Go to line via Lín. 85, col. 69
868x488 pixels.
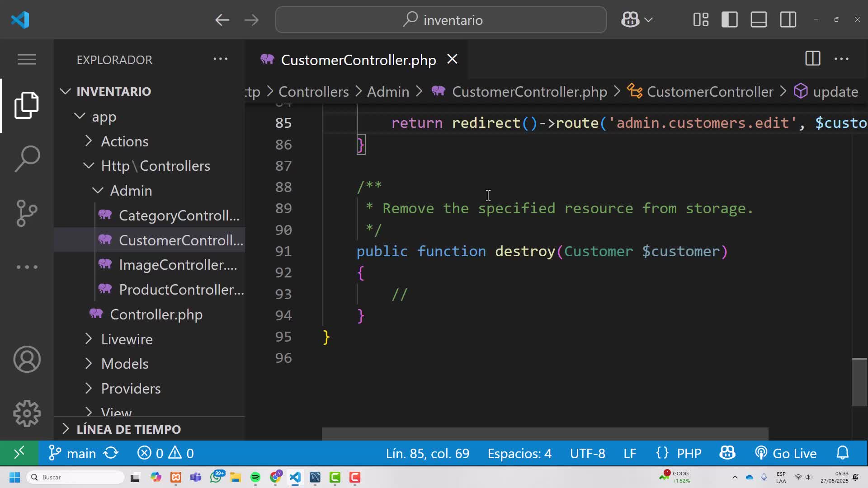point(427,453)
